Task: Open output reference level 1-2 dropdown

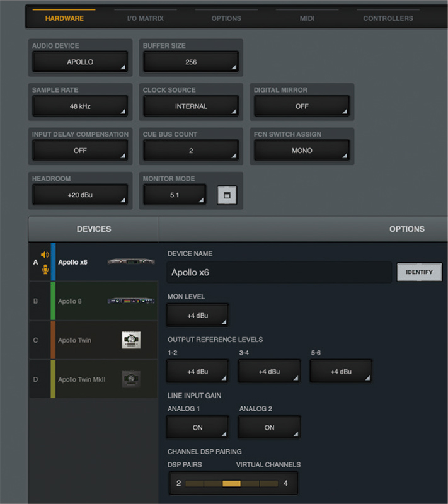Action: coord(198,371)
